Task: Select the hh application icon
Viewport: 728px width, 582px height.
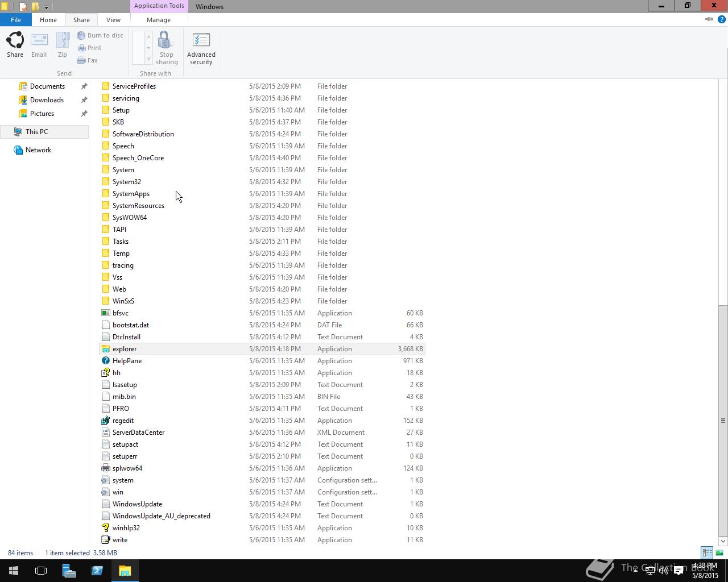Action: coord(105,373)
